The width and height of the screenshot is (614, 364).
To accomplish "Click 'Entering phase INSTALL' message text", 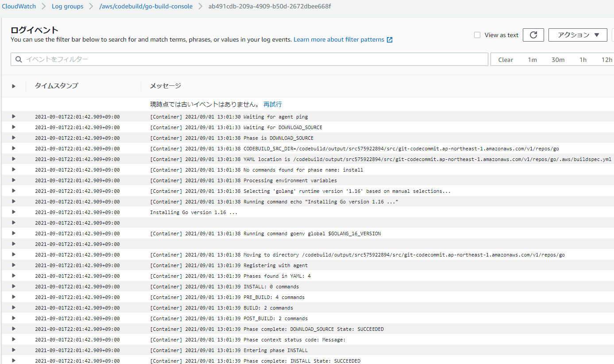I will click(x=229, y=350).
